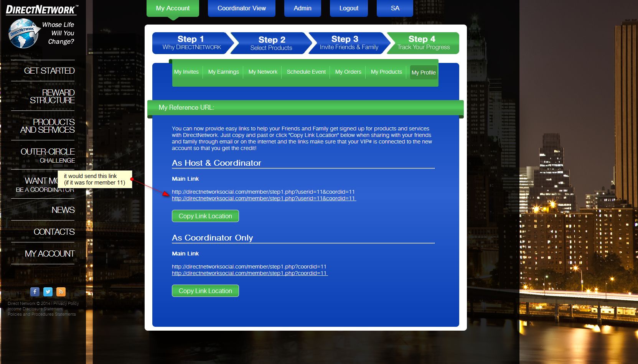The height and width of the screenshot is (364, 638).
Task: Open Products and Services in sidebar
Action: [x=48, y=126]
